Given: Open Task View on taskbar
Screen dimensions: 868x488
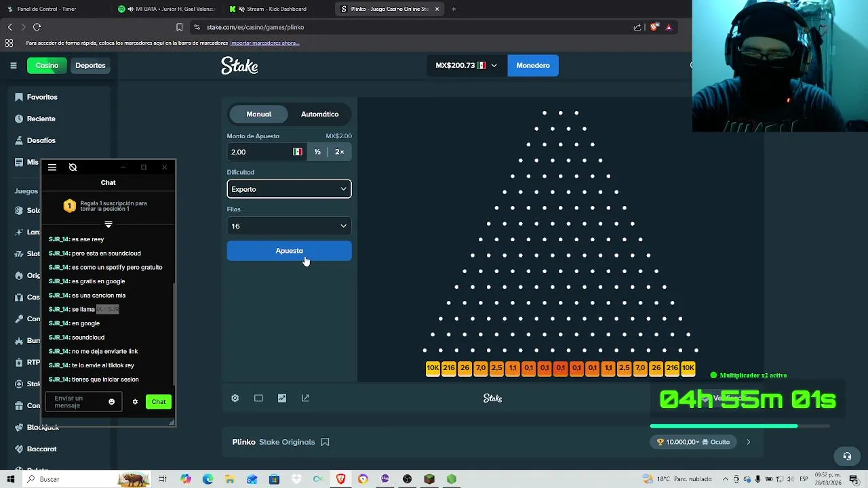Looking at the screenshot, I should 163,479.
